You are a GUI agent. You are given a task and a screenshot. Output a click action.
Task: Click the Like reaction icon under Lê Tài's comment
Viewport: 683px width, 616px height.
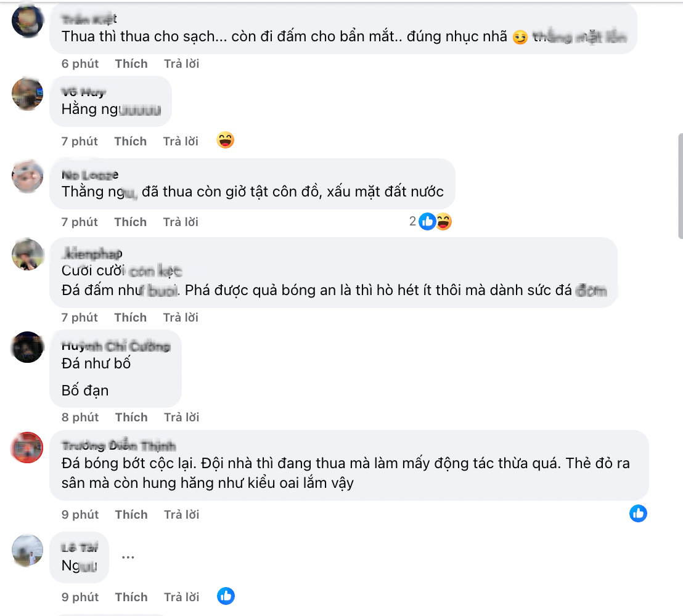tap(226, 596)
